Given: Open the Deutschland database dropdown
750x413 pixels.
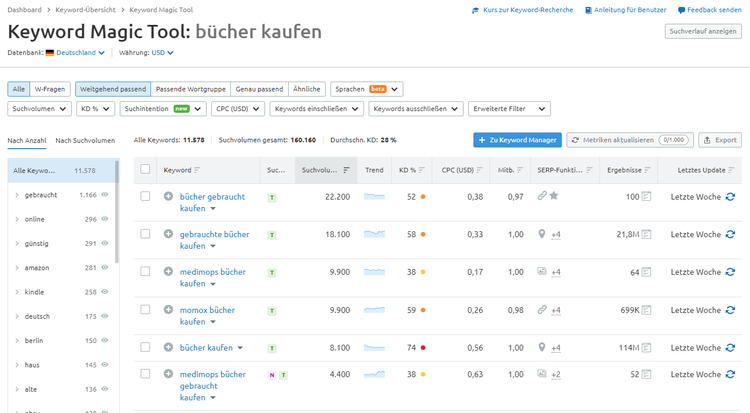Looking at the screenshot, I should pos(80,53).
